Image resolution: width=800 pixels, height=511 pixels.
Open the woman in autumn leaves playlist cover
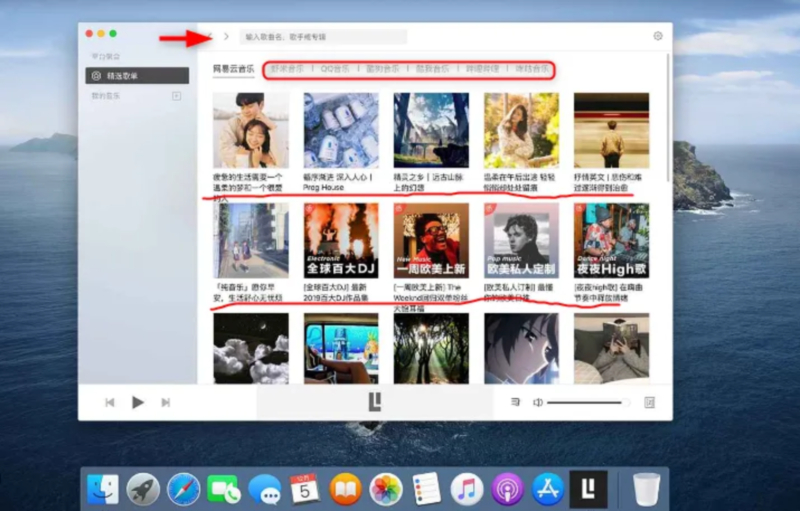(521, 131)
